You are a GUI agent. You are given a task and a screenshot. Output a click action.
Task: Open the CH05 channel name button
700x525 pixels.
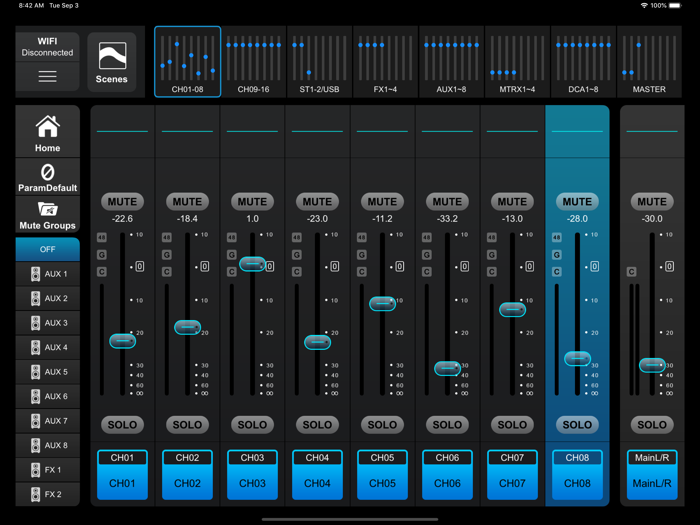tap(382, 475)
